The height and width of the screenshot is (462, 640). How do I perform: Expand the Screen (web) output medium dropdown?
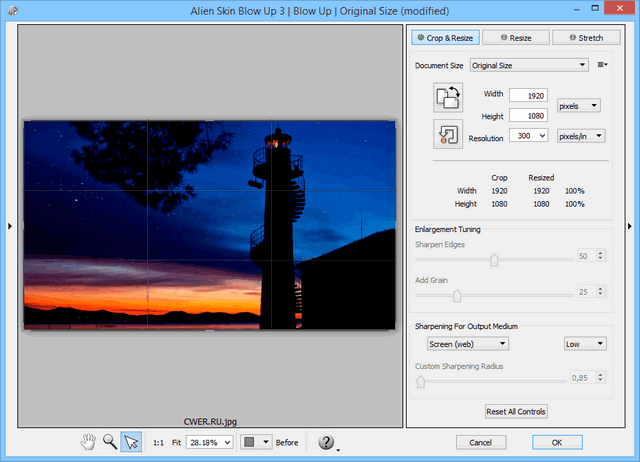click(468, 343)
